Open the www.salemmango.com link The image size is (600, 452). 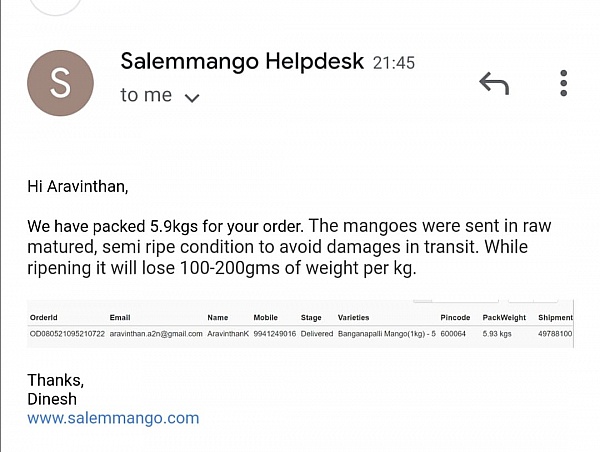113,418
